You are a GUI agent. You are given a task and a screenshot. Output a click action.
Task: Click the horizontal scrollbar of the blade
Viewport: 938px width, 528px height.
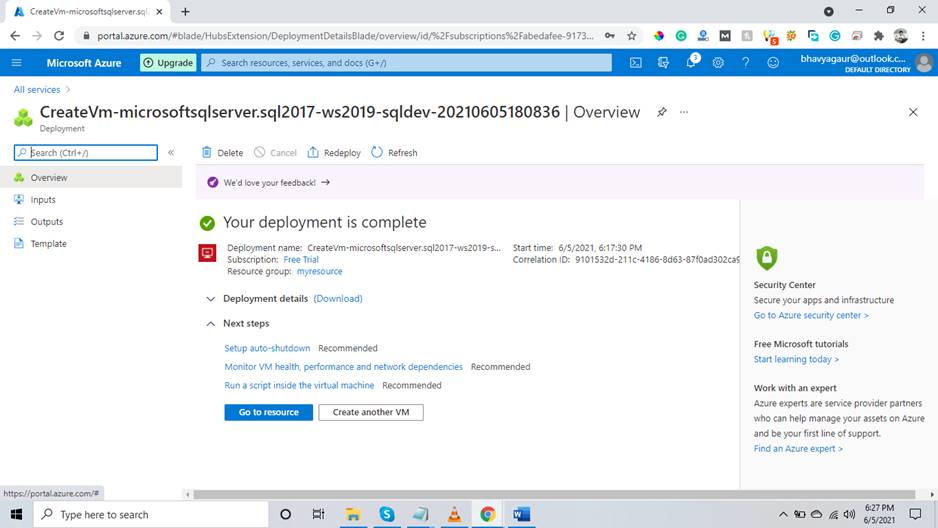pos(554,495)
